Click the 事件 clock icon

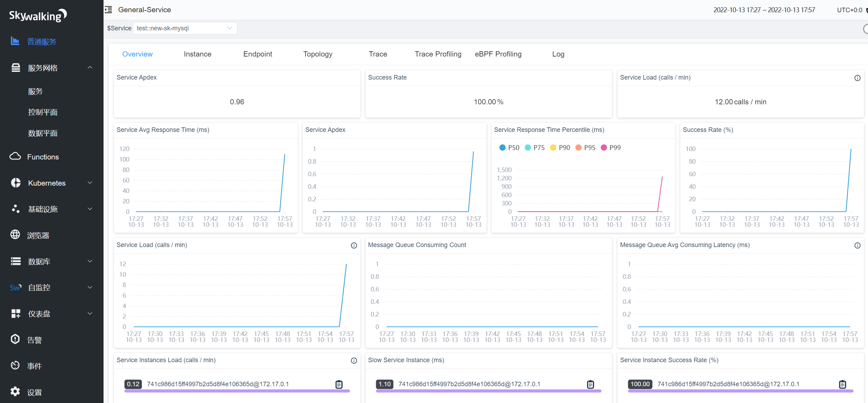15,365
